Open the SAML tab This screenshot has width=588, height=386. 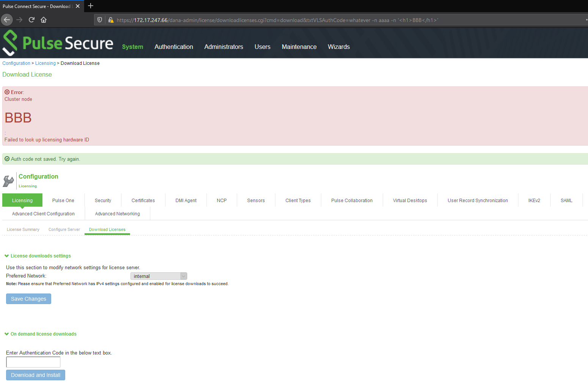click(x=566, y=200)
